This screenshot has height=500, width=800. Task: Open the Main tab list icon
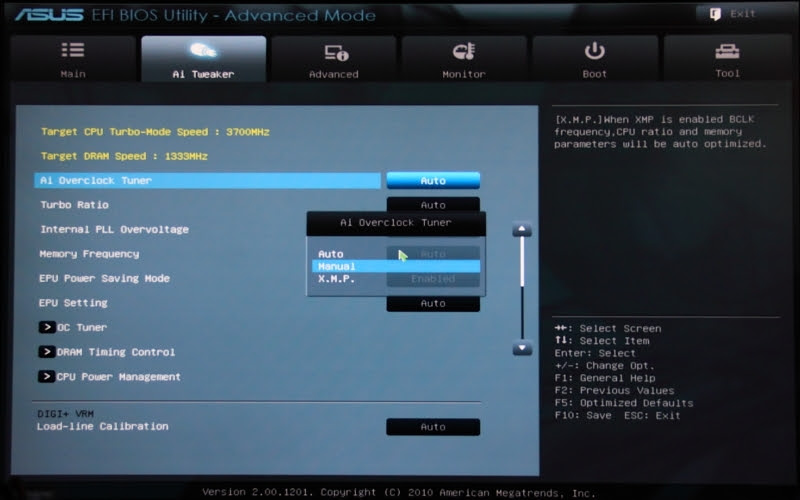(x=73, y=50)
